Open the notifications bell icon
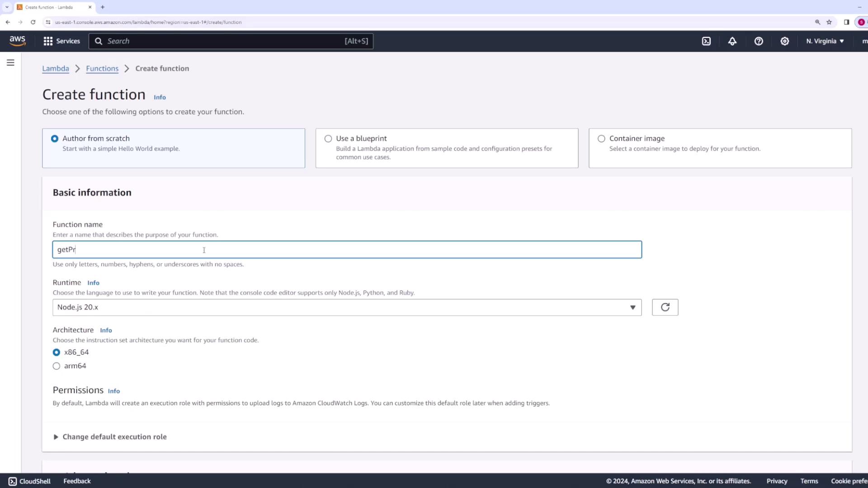Image resolution: width=868 pixels, height=488 pixels. [732, 41]
